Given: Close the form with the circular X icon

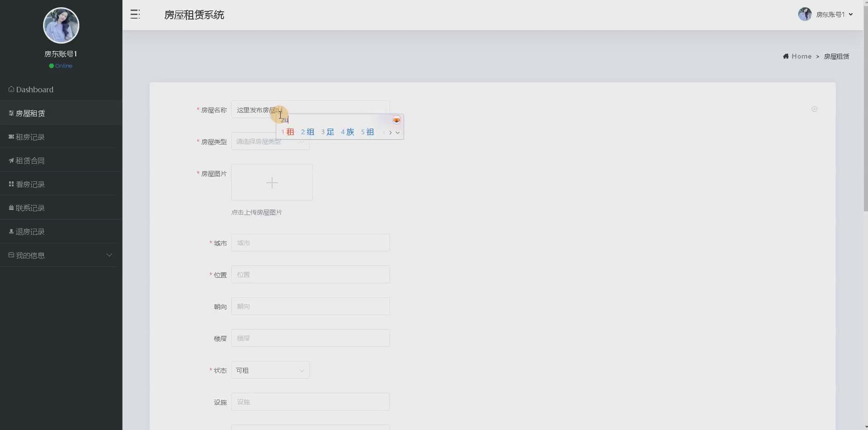Looking at the screenshot, I should [x=814, y=109].
